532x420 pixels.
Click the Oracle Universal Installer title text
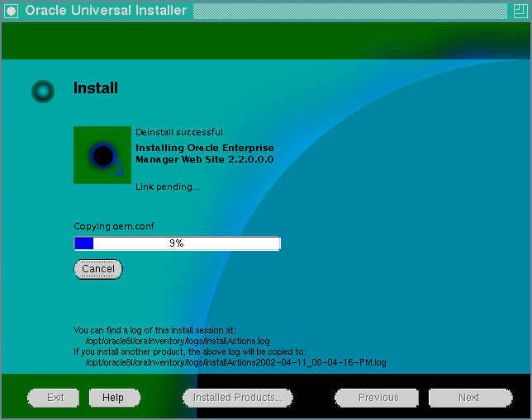(107, 11)
